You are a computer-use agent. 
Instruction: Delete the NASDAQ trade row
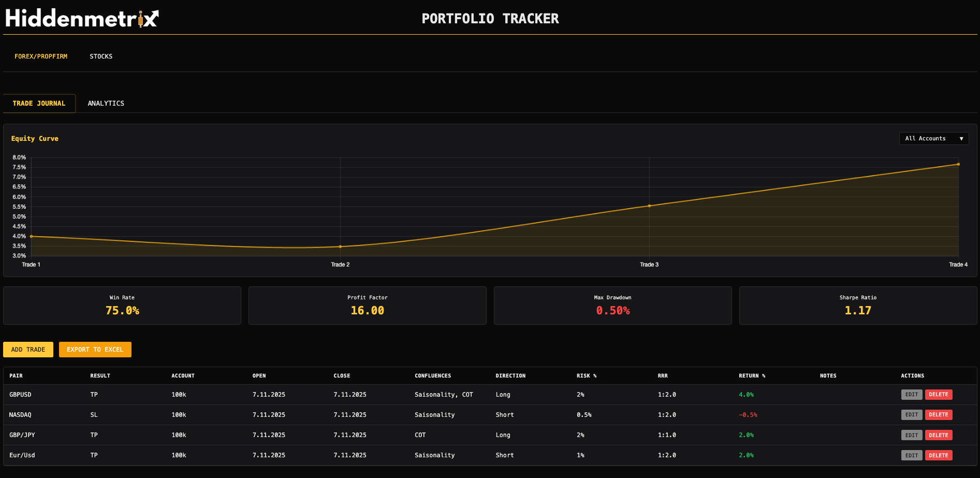click(939, 414)
